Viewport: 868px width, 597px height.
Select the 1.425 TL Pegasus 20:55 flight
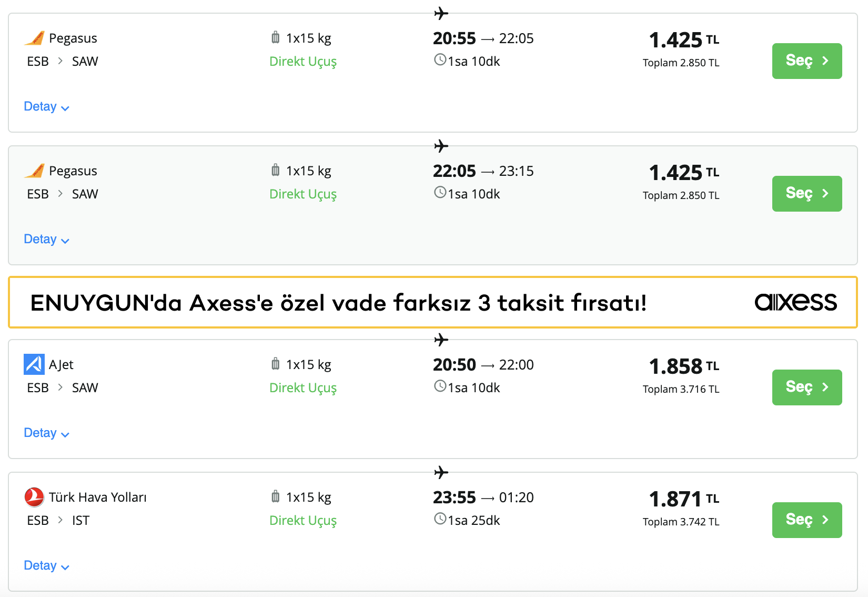pos(806,61)
